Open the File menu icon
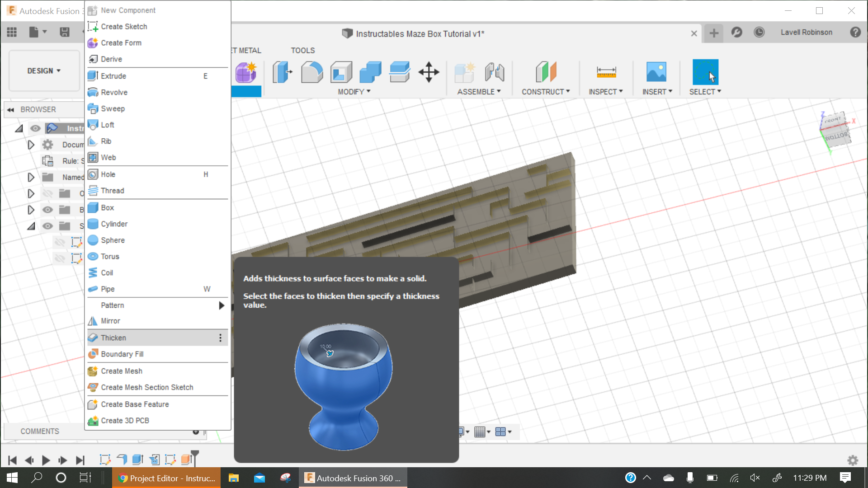The image size is (868, 488). coord(38,32)
